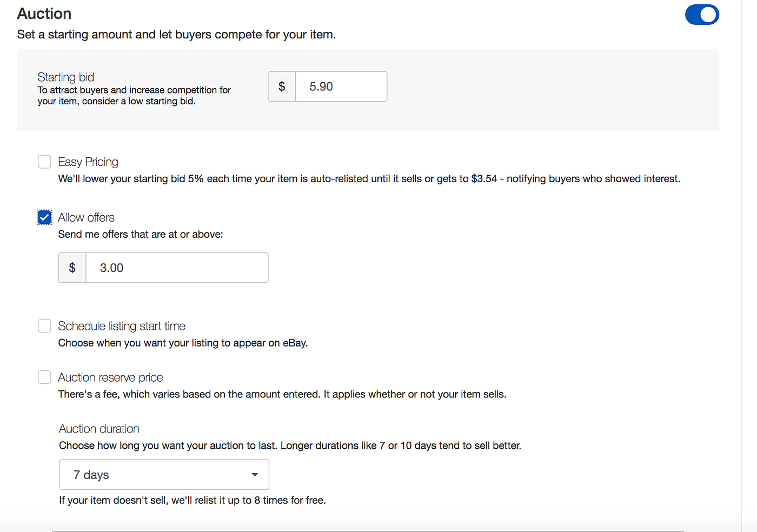
Task: Click the Schedule listing start time label
Action: (x=121, y=325)
